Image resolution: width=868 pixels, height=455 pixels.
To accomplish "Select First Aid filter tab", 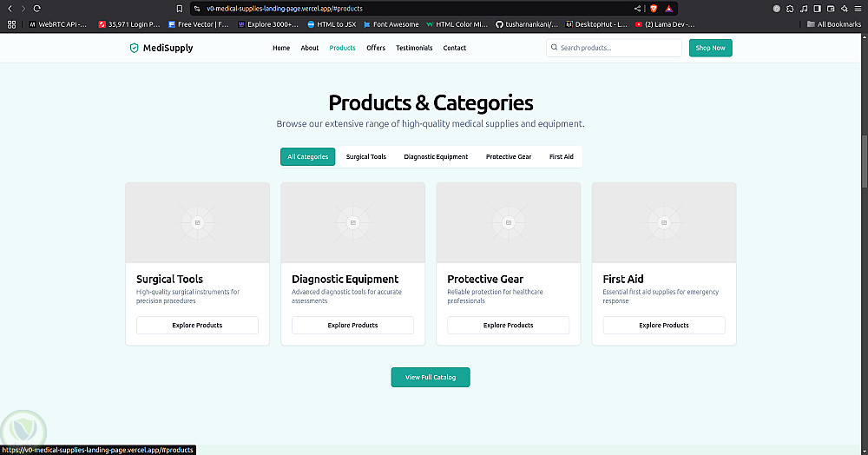I will (562, 156).
